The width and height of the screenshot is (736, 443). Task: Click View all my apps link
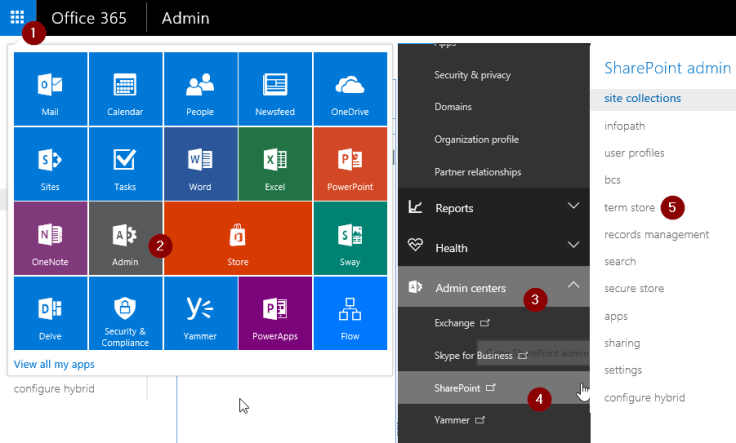(53, 364)
